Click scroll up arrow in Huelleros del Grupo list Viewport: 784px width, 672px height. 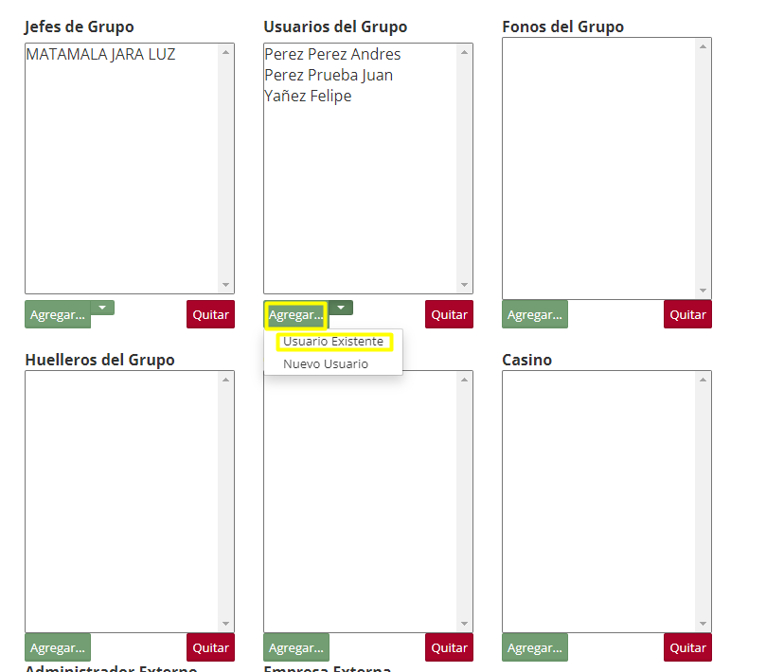[225, 380]
